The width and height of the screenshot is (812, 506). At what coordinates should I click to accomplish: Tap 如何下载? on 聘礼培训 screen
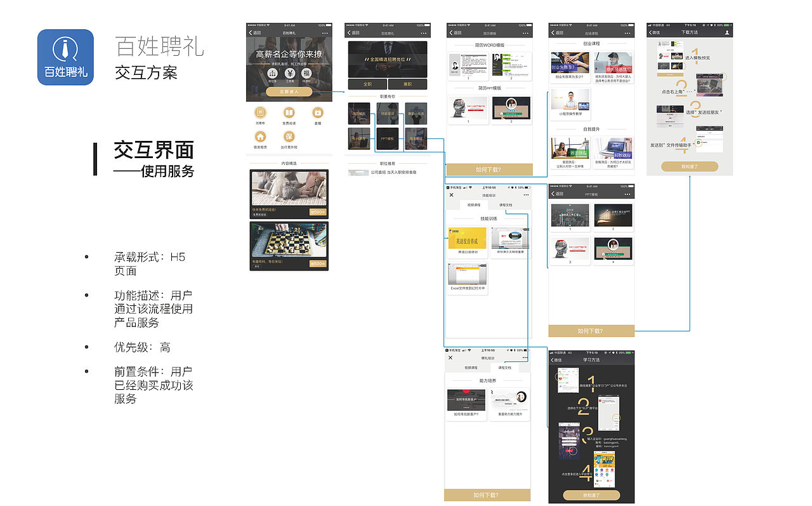[487, 495]
